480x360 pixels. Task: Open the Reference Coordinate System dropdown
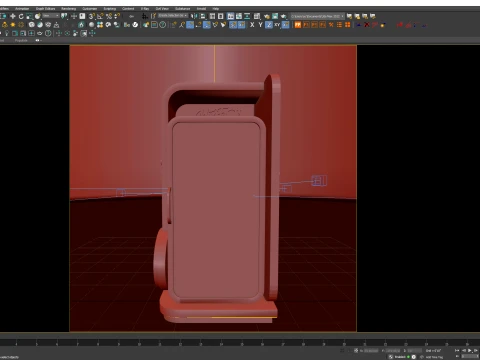coord(51,16)
